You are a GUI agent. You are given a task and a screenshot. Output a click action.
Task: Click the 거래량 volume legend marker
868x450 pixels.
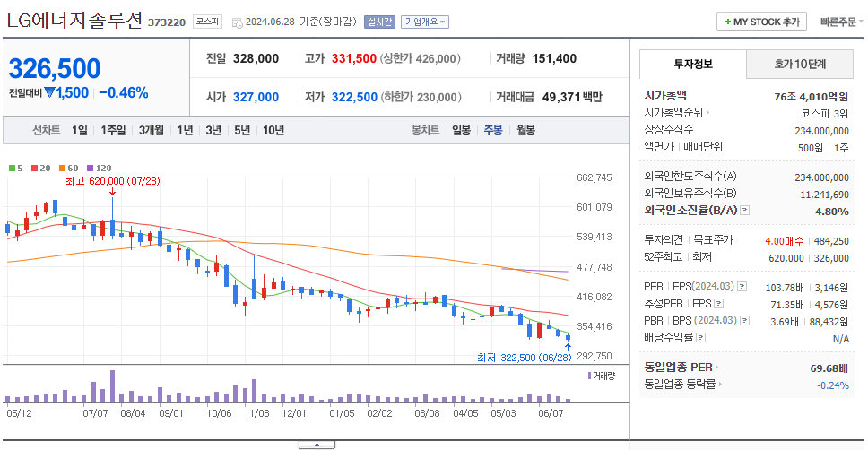pyautogui.click(x=589, y=376)
